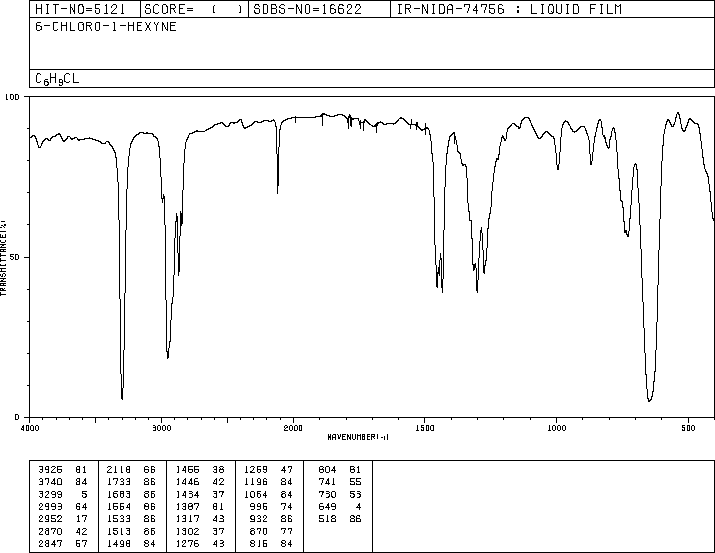Click the 50 tick label on y-axis
The image size is (715, 553).
15,257
